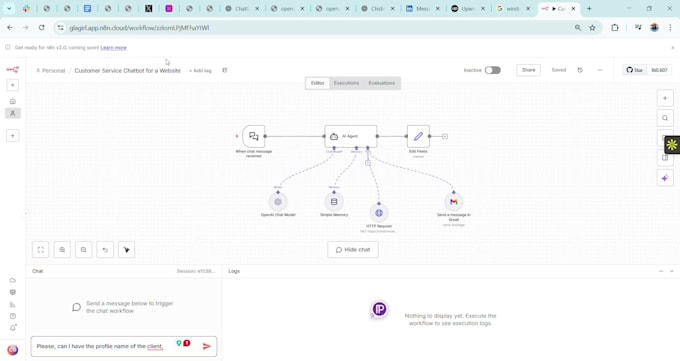Click the tidy-up nodes arrow button
This screenshot has width=680, height=361.
coord(127,249)
